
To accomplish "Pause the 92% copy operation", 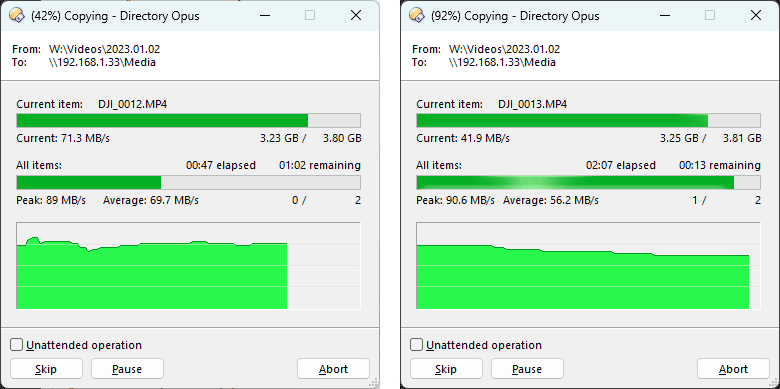I will tap(527, 369).
